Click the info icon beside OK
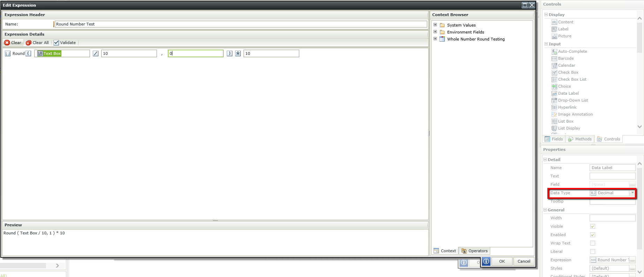The width and height of the screenshot is (644, 277). 486,261
